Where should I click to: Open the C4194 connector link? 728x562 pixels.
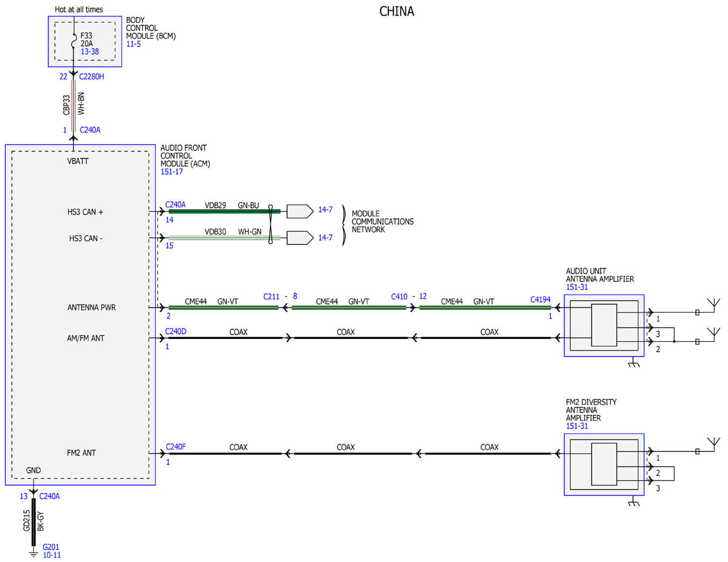point(541,299)
